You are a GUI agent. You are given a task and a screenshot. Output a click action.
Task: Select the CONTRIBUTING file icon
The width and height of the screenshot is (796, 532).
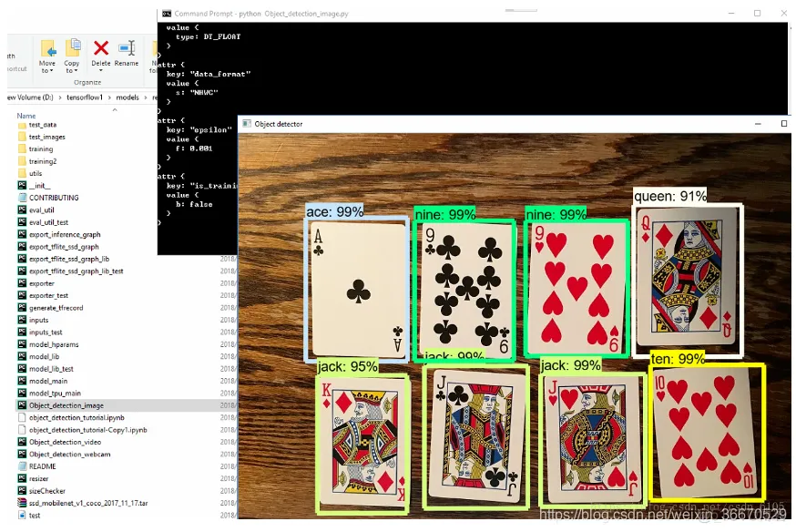pos(22,198)
